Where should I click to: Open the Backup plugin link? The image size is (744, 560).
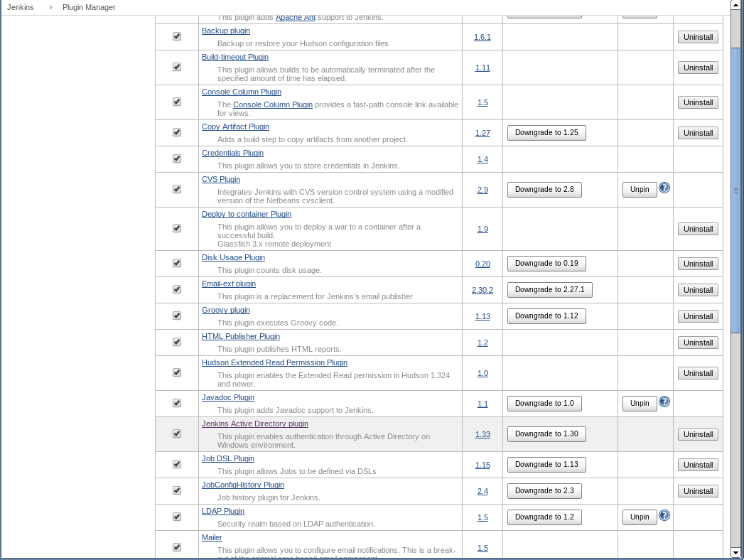226,31
